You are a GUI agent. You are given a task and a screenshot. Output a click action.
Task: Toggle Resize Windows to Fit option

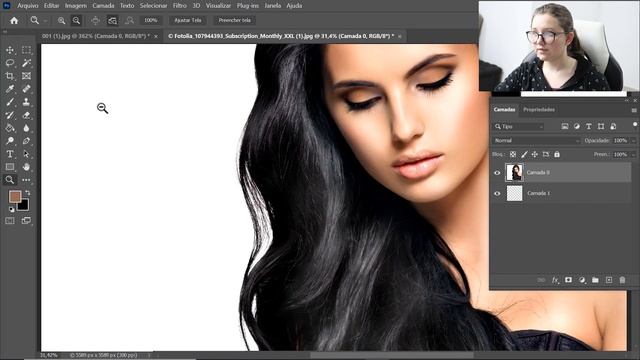point(96,20)
